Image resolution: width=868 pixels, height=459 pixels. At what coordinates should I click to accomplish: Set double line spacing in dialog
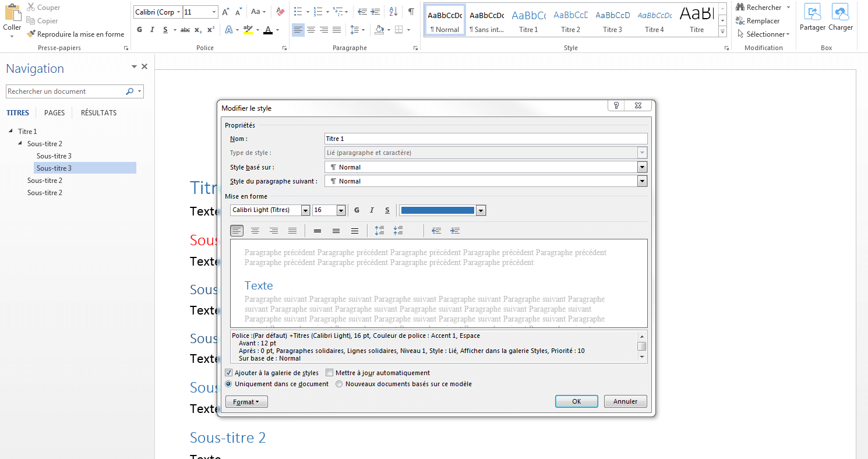[355, 231]
